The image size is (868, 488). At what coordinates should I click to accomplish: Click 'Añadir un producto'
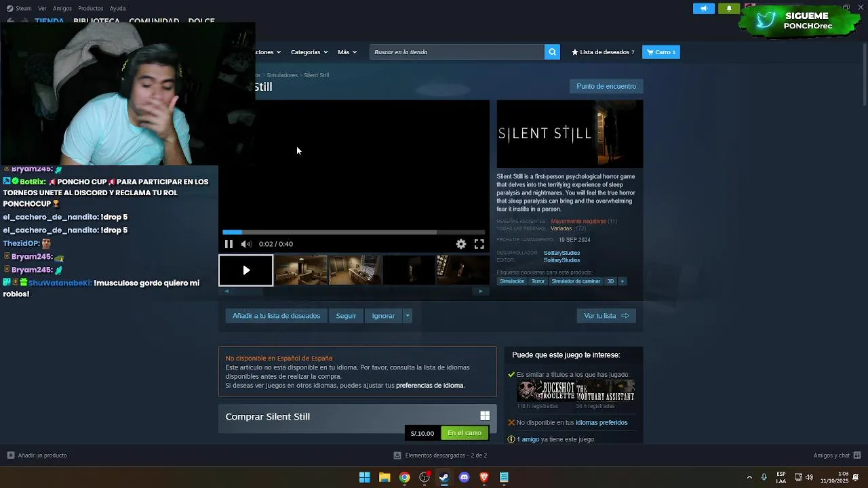point(37,455)
